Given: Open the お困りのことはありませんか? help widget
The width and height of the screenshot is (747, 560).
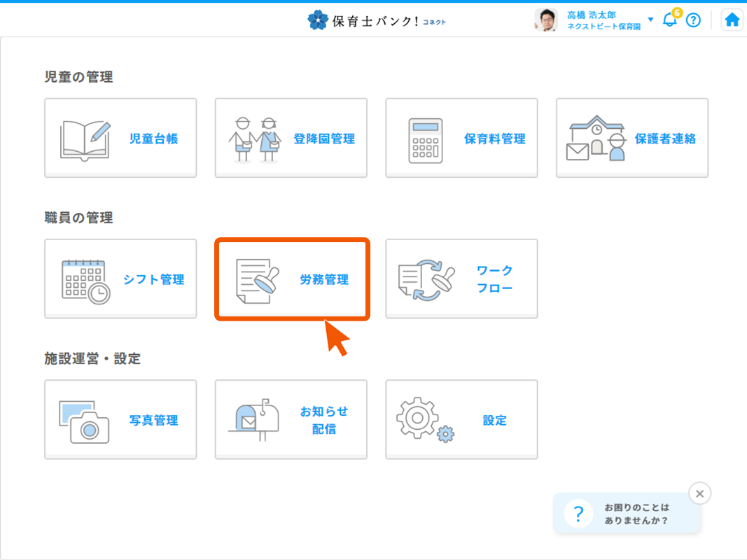Looking at the screenshot, I should point(627,514).
